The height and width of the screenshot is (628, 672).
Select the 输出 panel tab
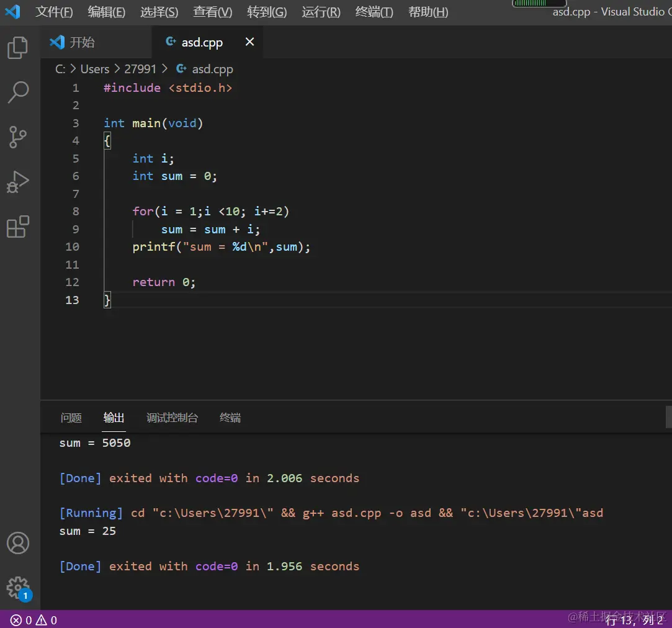click(114, 418)
